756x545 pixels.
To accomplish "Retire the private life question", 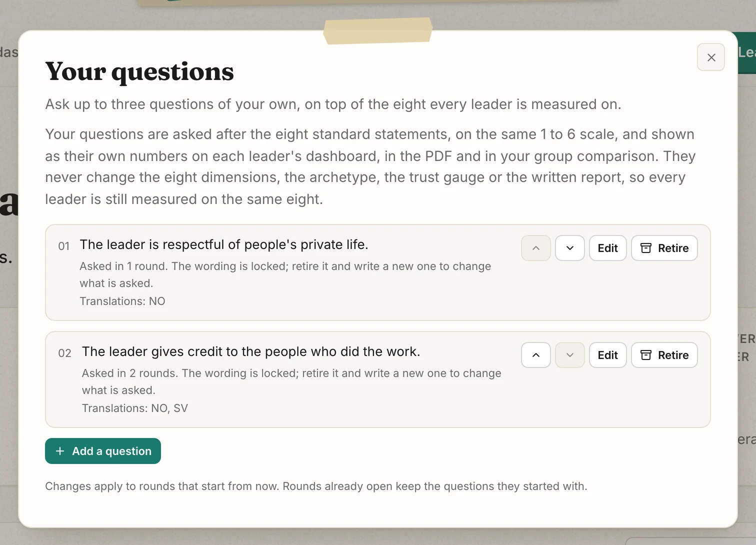I will click(664, 248).
